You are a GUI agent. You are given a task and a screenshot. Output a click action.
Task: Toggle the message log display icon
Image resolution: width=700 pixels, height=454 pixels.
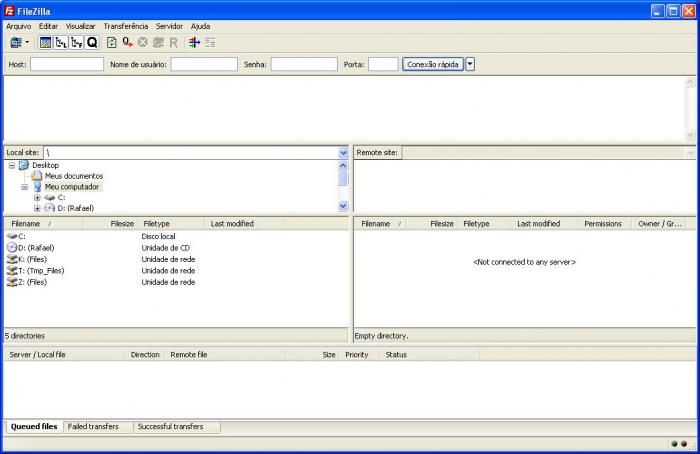click(45, 43)
